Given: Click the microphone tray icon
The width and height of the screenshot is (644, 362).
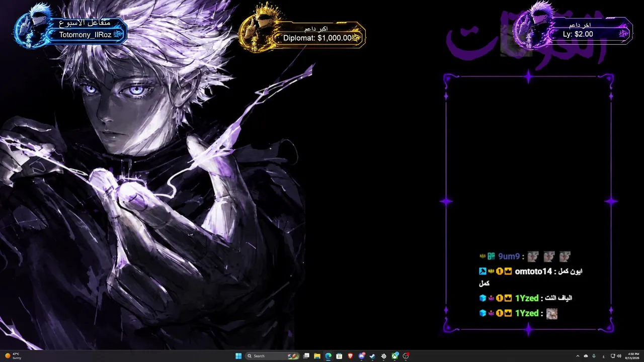Looking at the screenshot, I should (594, 356).
